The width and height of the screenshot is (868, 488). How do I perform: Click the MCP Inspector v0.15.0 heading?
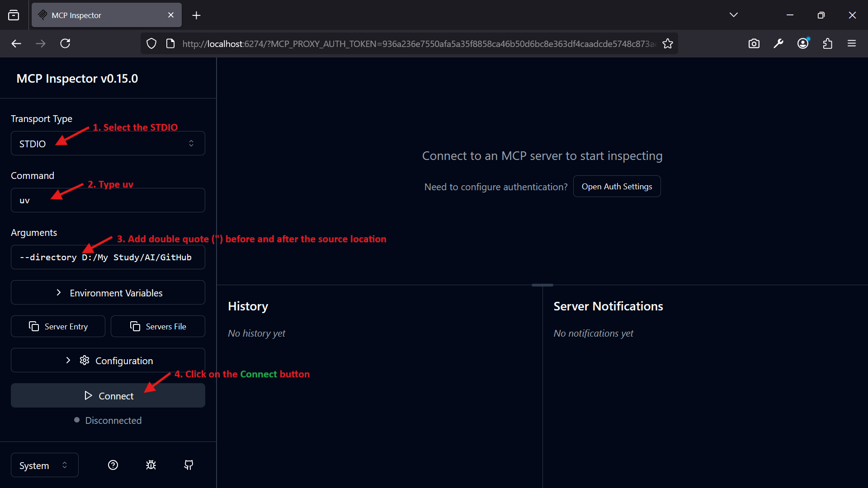point(77,79)
